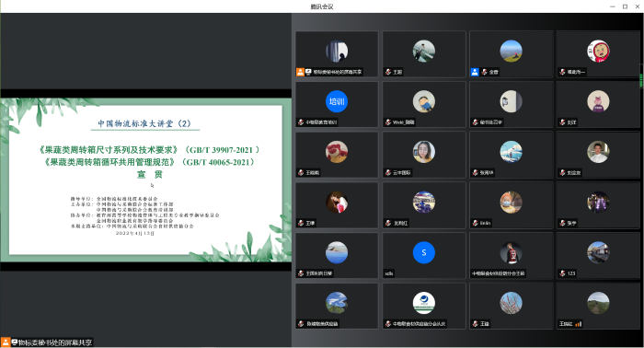Click the 腾讯会议 window title

click(322, 6)
